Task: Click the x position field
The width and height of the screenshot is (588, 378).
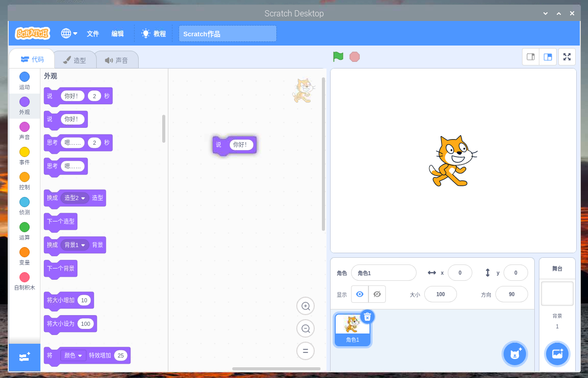Action: tap(460, 273)
